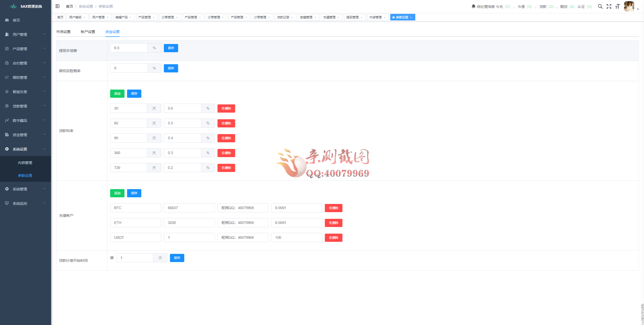Click 添加 button in 贷款利率 section

pos(117,94)
